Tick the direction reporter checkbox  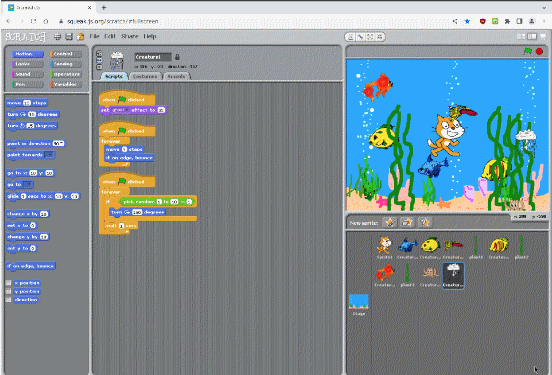[x=8, y=300]
